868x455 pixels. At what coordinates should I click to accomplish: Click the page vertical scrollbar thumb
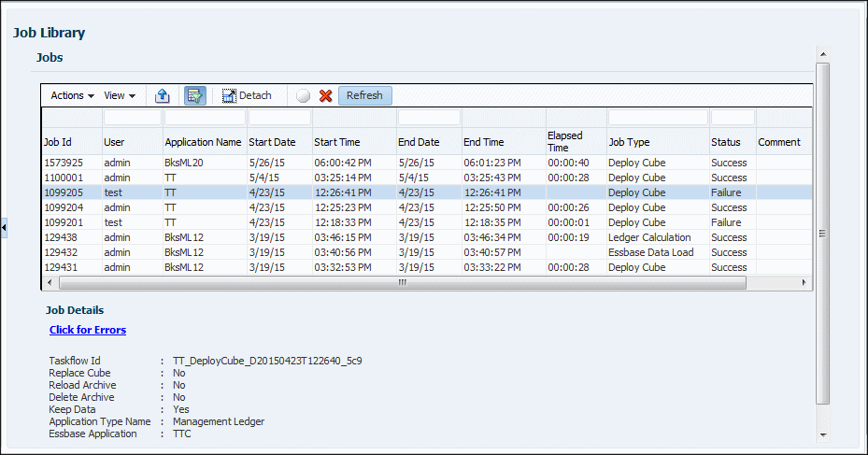click(823, 234)
